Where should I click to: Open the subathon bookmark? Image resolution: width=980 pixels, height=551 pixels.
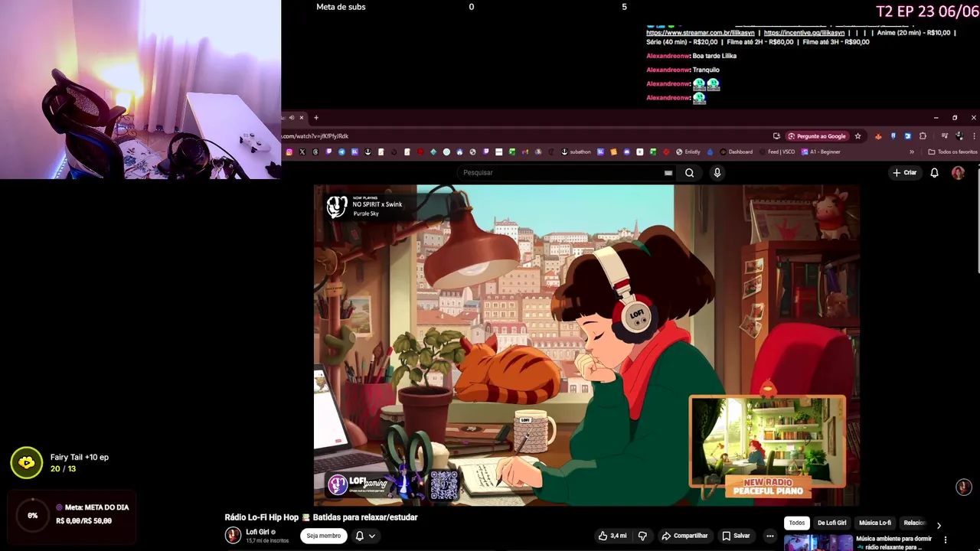pyautogui.click(x=576, y=152)
